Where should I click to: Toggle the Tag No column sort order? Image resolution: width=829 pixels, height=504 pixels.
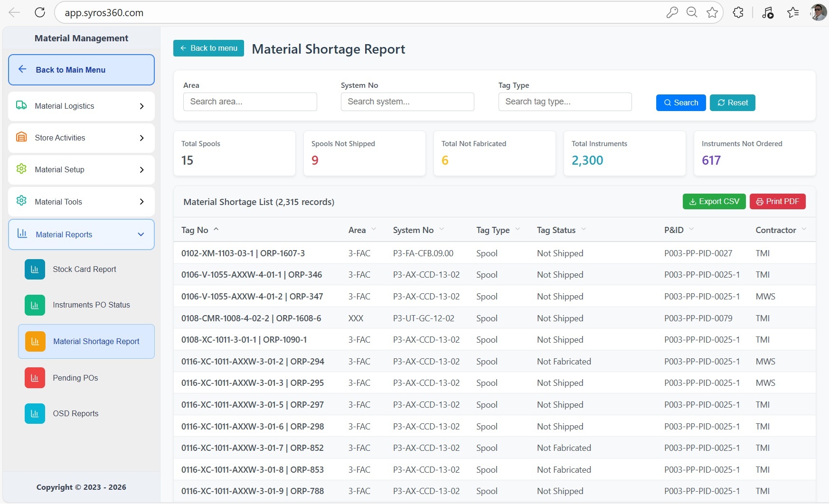216,229
